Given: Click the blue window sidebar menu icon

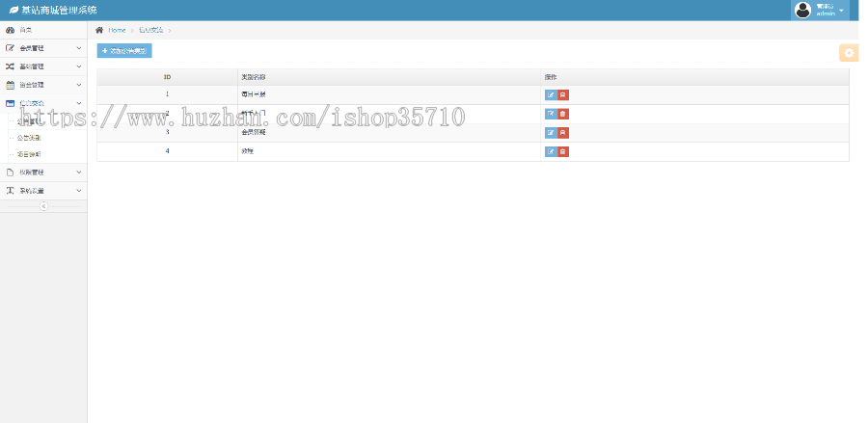Looking at the screenshot, I should (10, 103).
